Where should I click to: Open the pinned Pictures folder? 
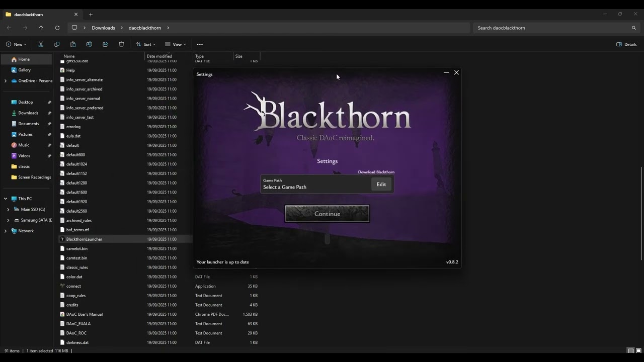tap(26, 134)
